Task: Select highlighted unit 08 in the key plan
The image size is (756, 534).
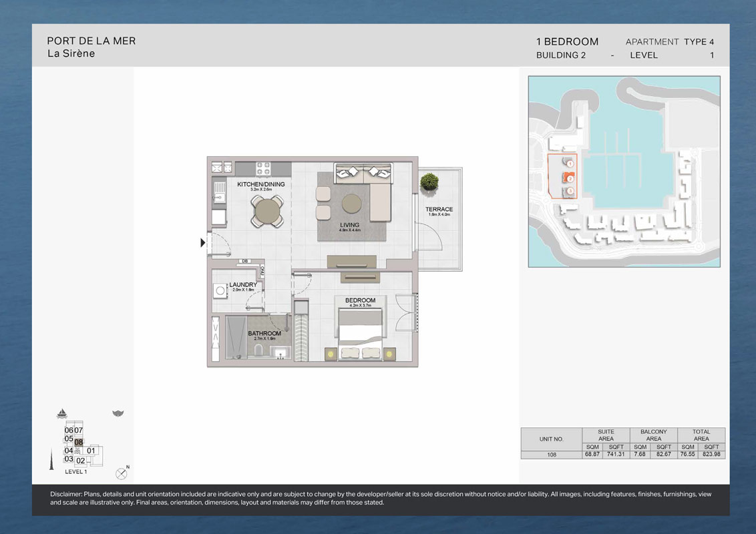Action: point(79,442)
